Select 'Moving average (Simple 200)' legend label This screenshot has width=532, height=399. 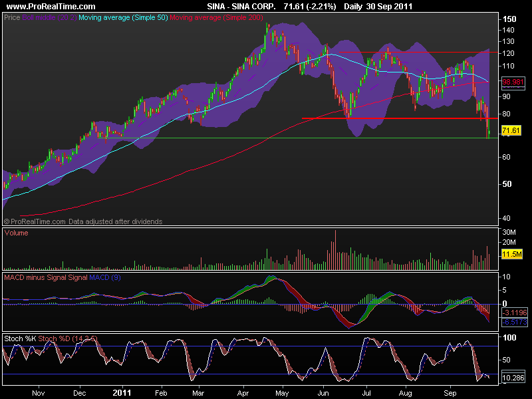[x=216, y=17]
